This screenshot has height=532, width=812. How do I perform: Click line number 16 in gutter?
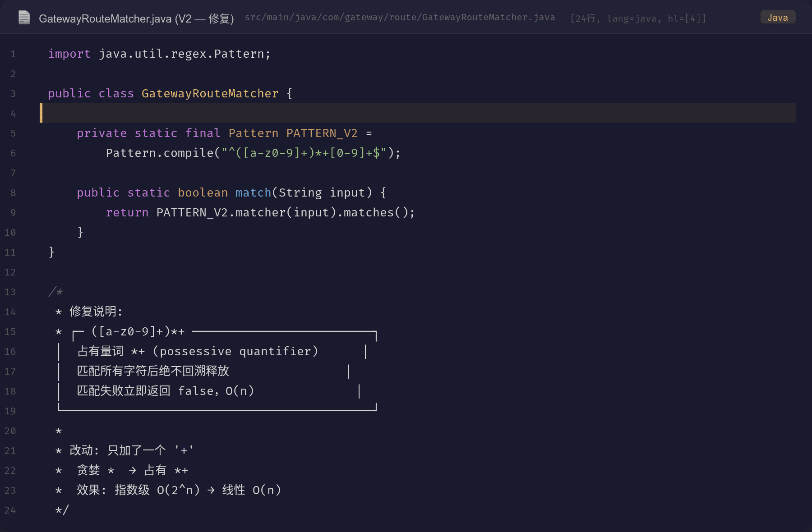tap(10, 352)
